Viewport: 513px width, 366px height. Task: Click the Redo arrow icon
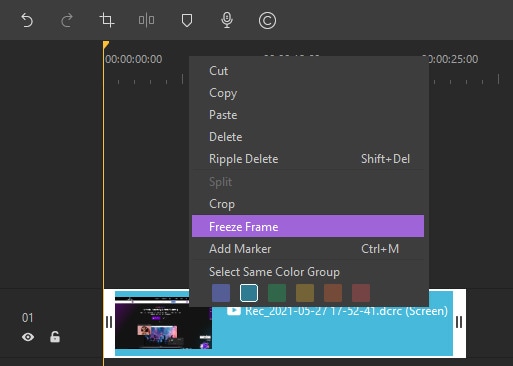[67, 20]
